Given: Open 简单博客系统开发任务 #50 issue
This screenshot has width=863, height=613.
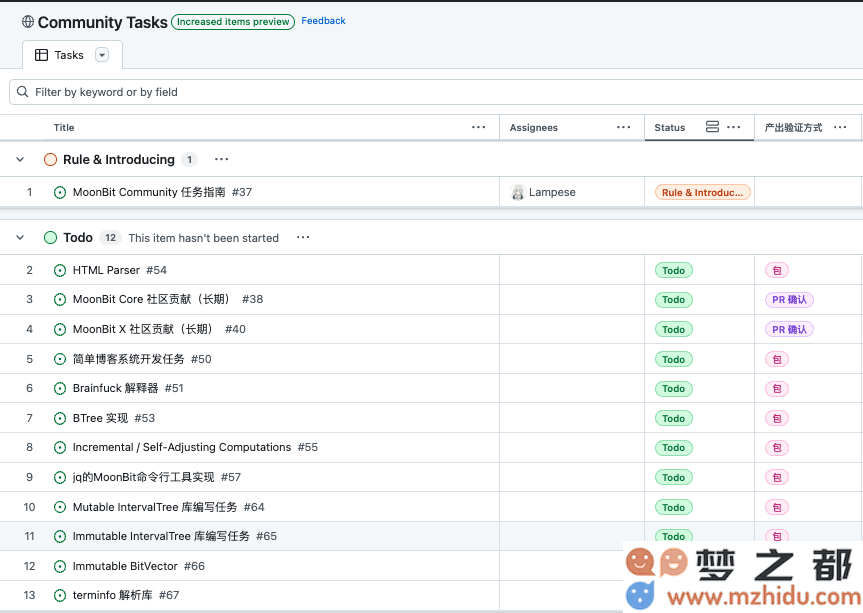Looking at the screenshot, I should [x=142, y=359].
